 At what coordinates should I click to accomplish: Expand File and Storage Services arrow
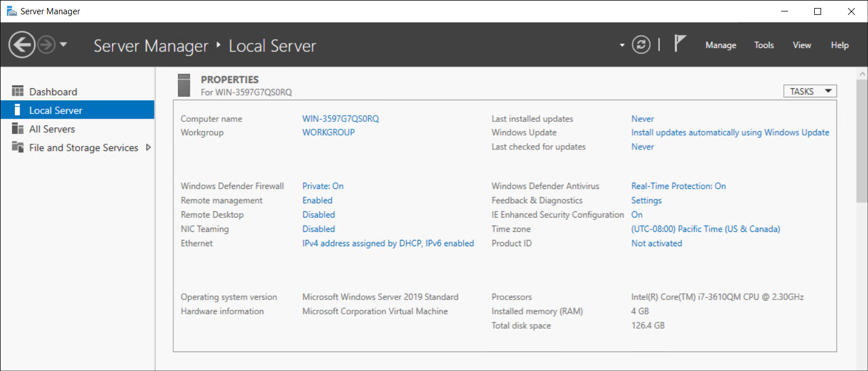coord(148,147)
